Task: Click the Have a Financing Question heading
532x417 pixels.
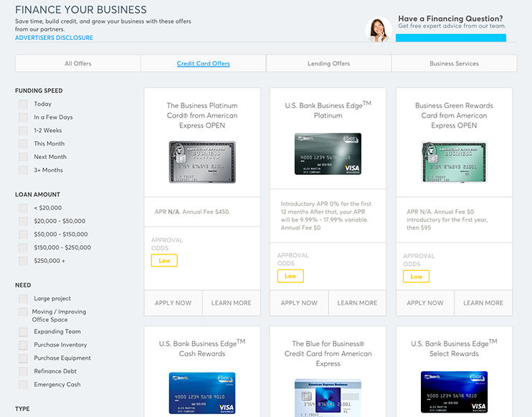Action: click(450, 19)
